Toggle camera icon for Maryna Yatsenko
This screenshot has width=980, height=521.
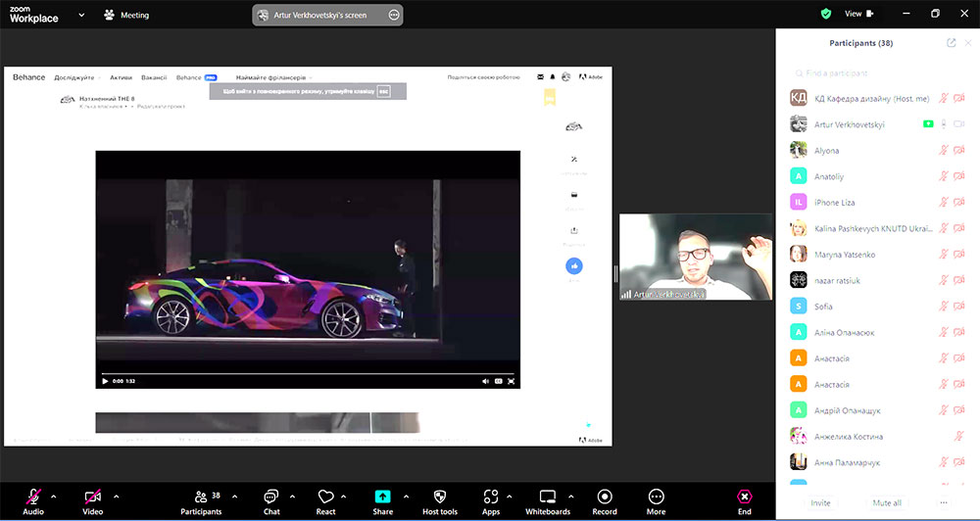(x=959, y=255)
